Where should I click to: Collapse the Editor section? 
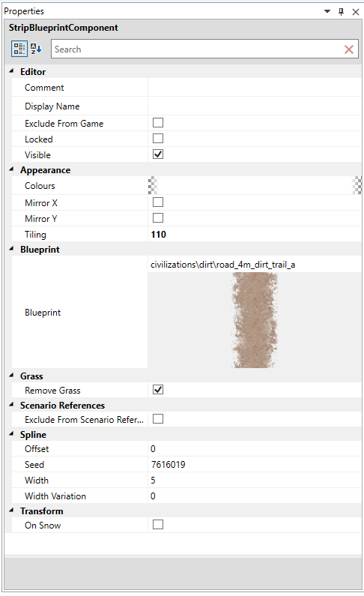pyautogui.click(x=11, y=71)
